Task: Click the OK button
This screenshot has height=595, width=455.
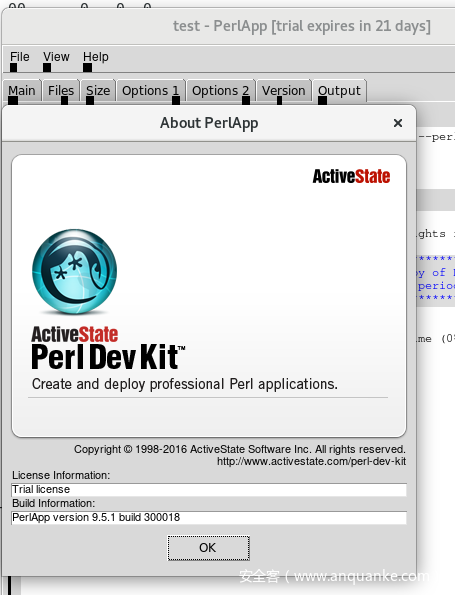Action: (208, 548)
